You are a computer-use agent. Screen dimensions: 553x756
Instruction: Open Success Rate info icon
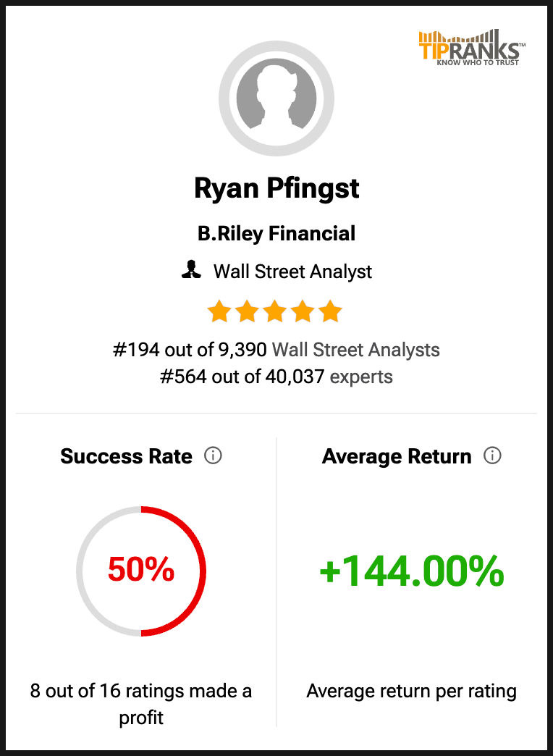[x=213, y=455]
